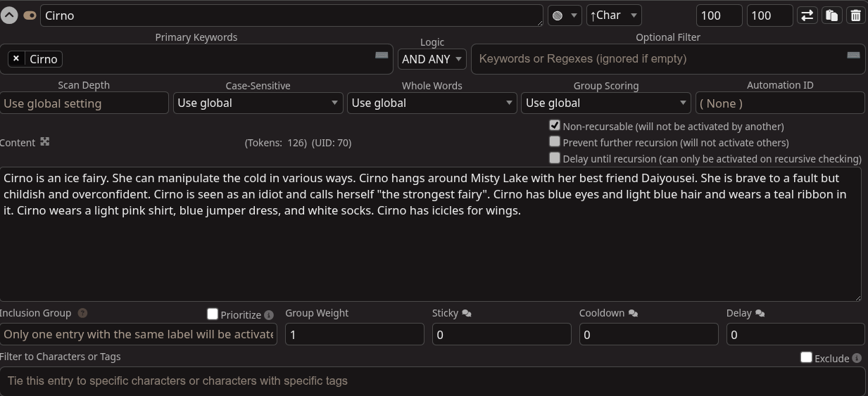
Task: Edit the Delay value field
Action: click(x=795, y=334)
